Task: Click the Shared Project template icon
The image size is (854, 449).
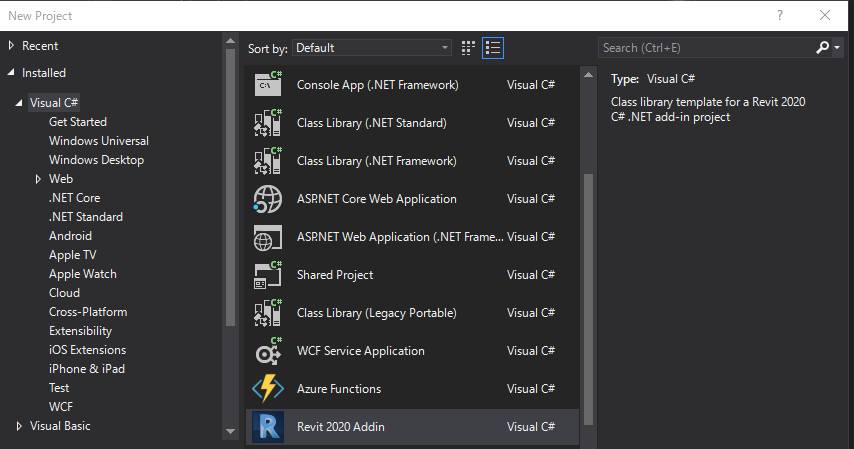Action: click(x=268, y=275)
